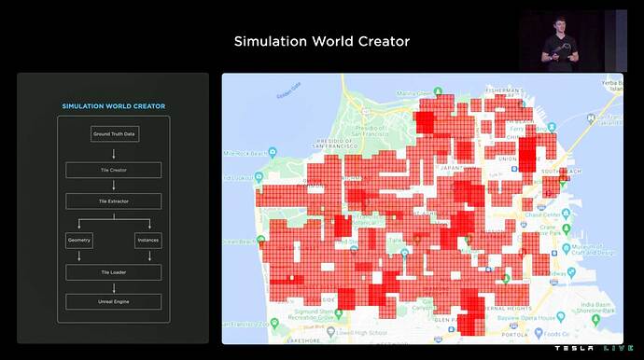The height and width of the screenshot is (360, 644).
Task: Click the Tile Extractor box
Action: (x=113, y=201)
